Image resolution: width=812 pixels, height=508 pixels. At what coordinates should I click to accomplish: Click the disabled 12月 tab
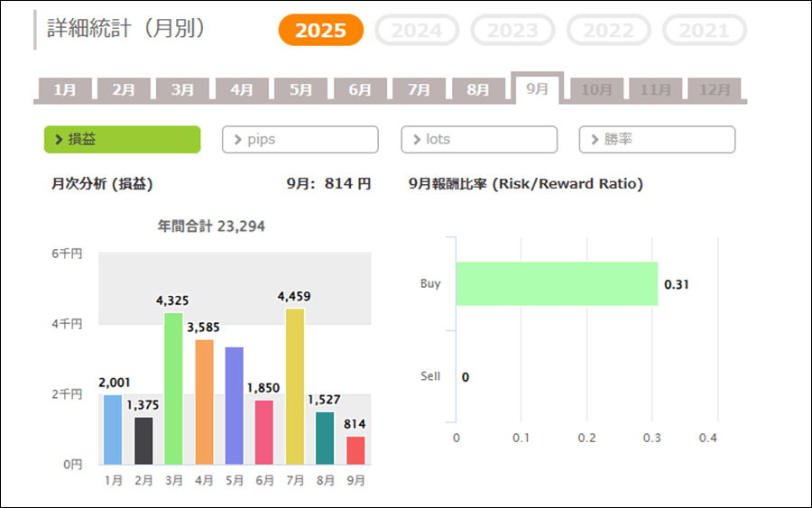coord(714,90)
